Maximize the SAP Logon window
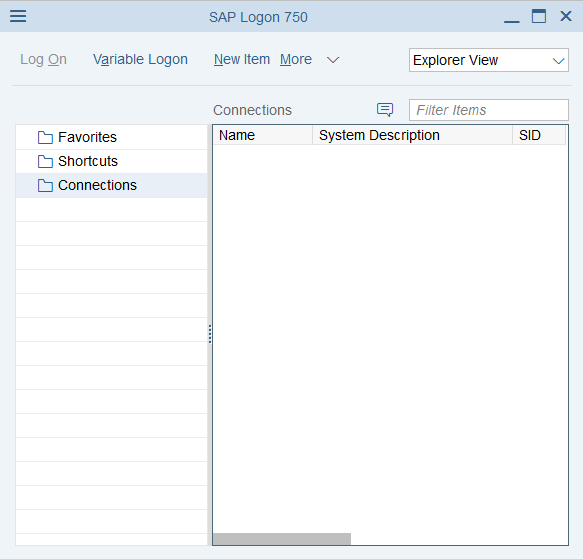The height and width of the screenshot is (559, 583). 539,16
